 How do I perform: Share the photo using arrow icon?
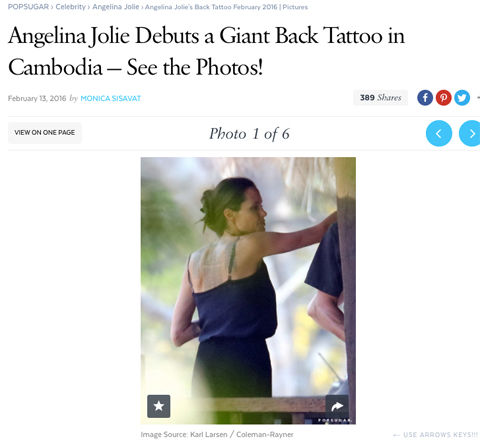click(x=337, y=406)
